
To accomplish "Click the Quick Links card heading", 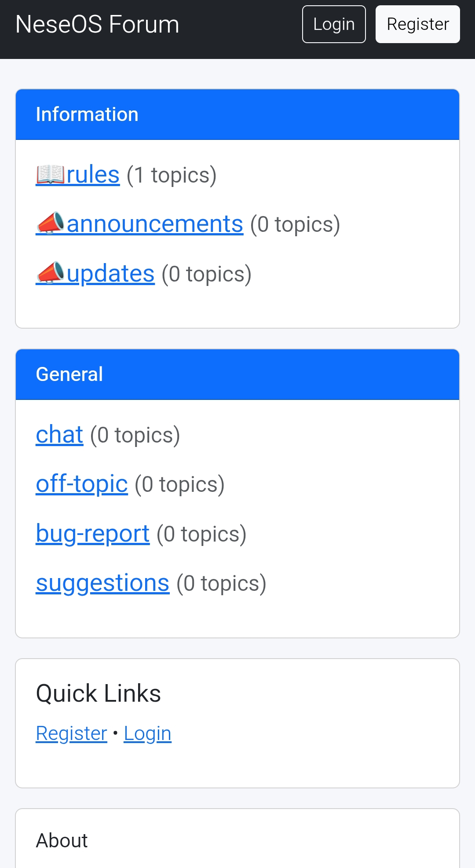I will (x=99, y=693).
